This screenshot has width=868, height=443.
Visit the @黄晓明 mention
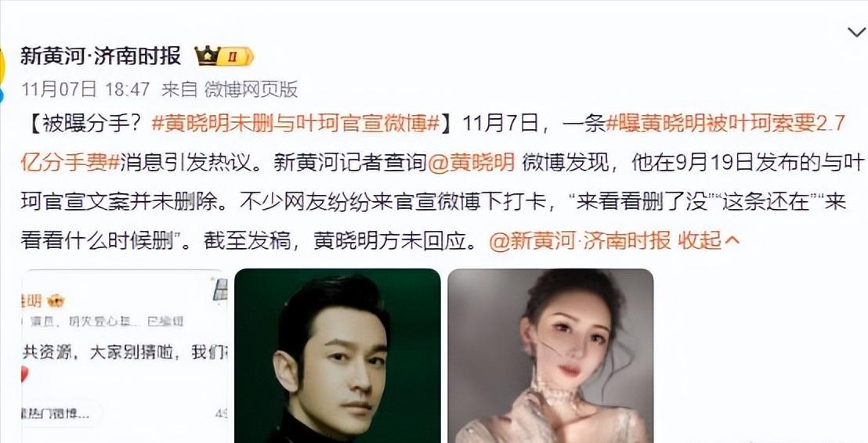(x=471, y=163)
